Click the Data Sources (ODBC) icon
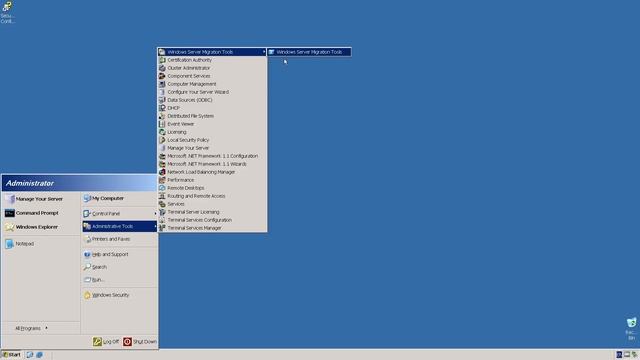 [162, 100]
